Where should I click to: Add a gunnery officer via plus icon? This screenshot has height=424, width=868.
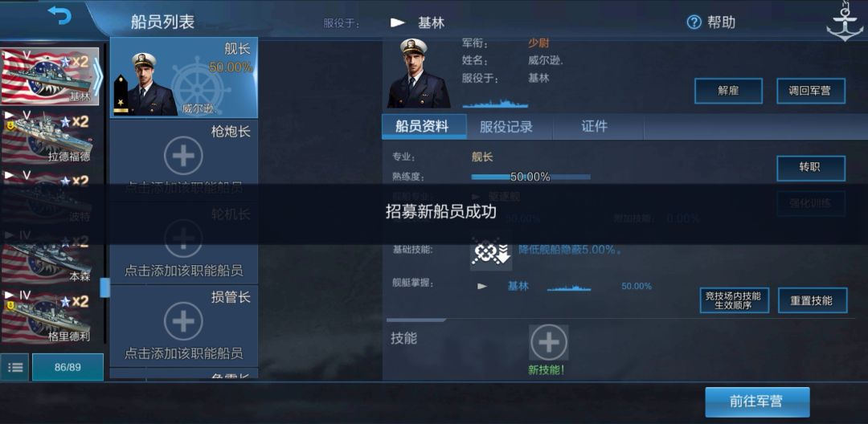[183, 155]
